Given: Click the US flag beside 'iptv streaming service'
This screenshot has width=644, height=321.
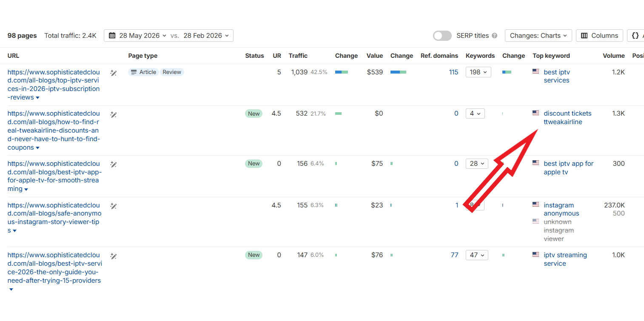Looking at the screenshot, I should tap(536, 254).
